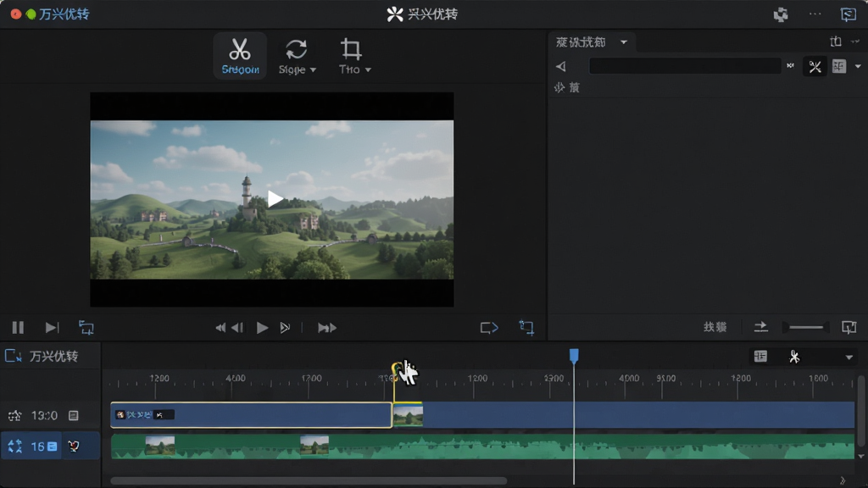The image size is (868, 488).
Task: Open the timeline options dropdown arrow
Action: [849, 358]
